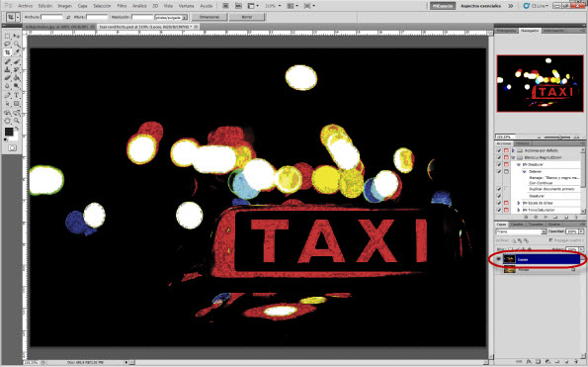Select the Rectangle shape tool

[17, 103]
